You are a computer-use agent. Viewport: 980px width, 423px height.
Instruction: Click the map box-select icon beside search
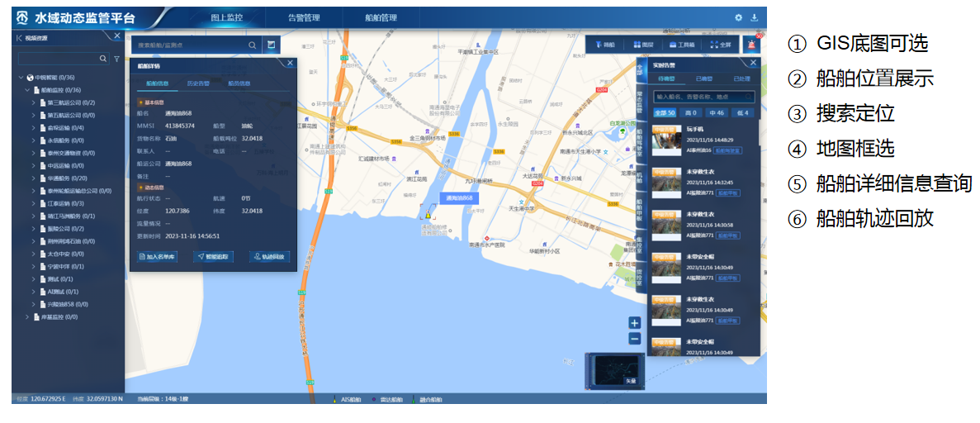(270, 45)
